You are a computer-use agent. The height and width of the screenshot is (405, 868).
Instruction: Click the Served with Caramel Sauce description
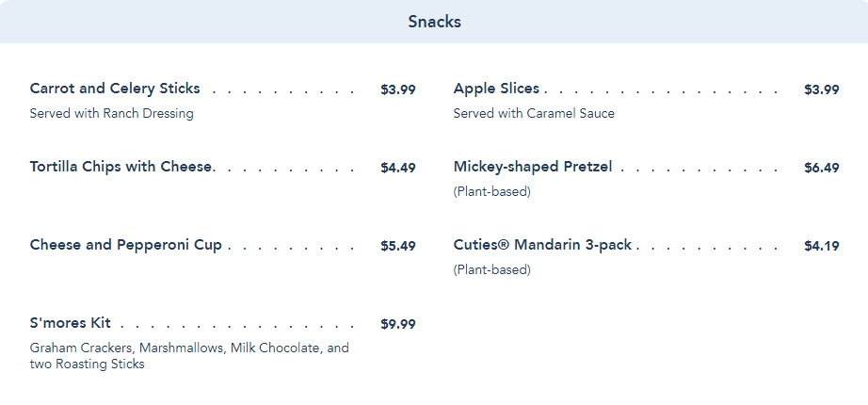(534, 114)
